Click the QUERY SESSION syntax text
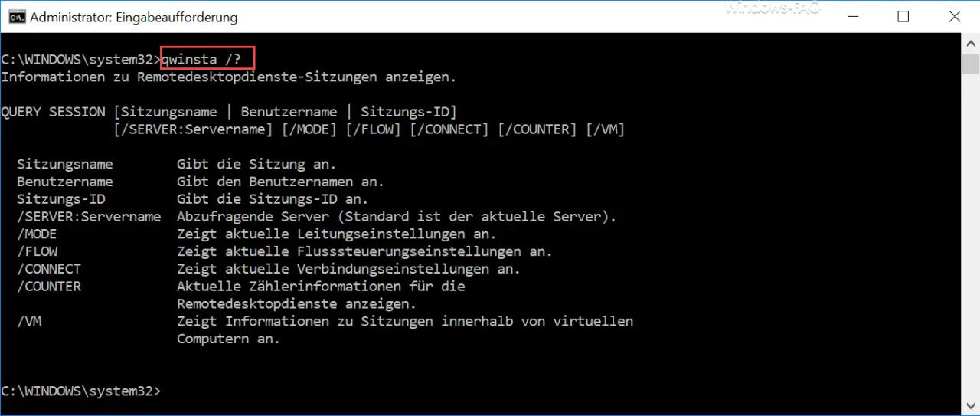980x416 pixels. click(x=53, y=112)
